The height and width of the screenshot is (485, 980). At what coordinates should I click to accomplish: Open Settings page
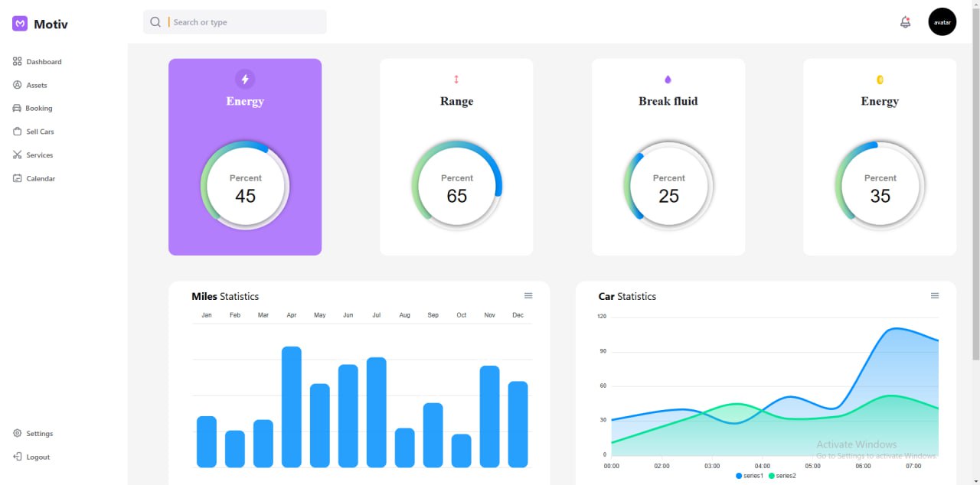pos(34,433)
